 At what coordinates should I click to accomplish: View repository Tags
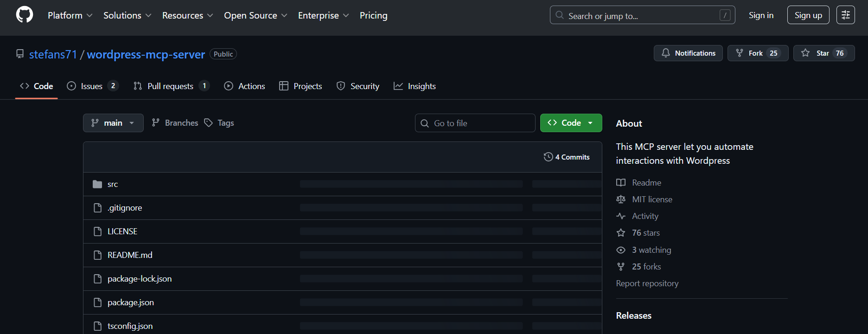tap(219, 123)
